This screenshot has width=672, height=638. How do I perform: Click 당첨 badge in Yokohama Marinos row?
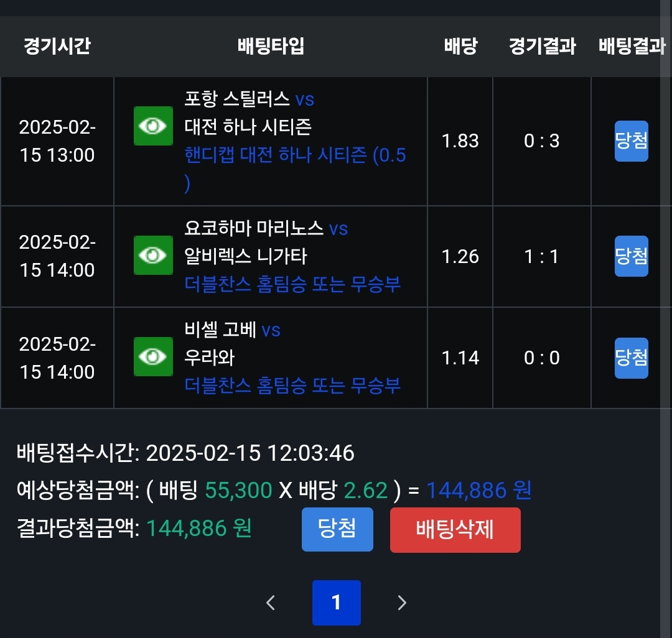631,256
